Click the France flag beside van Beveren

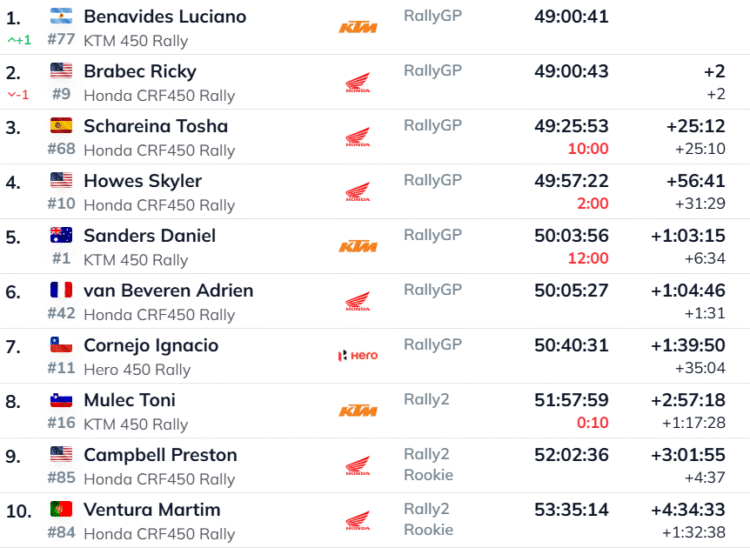61,290
